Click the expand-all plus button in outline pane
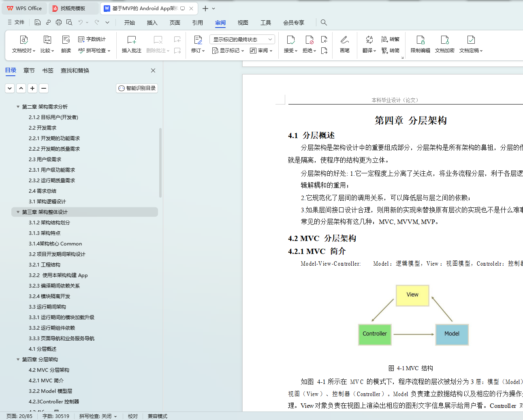523x420 pixels. 33,88
